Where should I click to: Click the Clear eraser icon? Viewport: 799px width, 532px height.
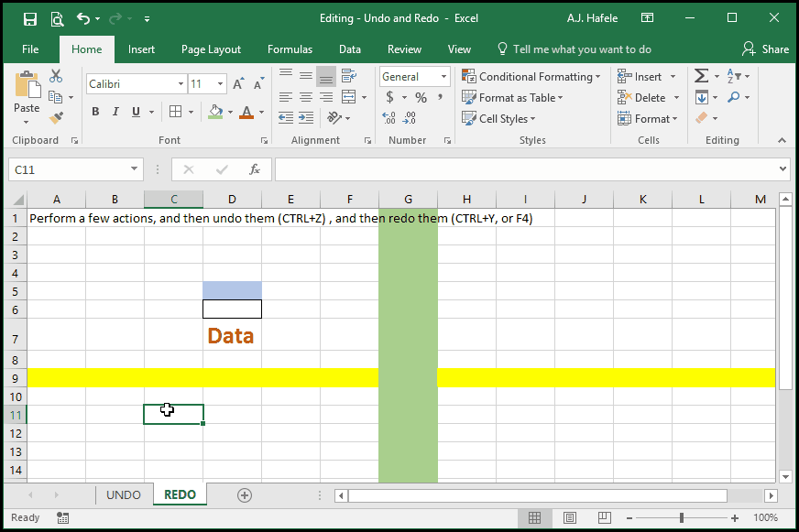click(702, 118)
